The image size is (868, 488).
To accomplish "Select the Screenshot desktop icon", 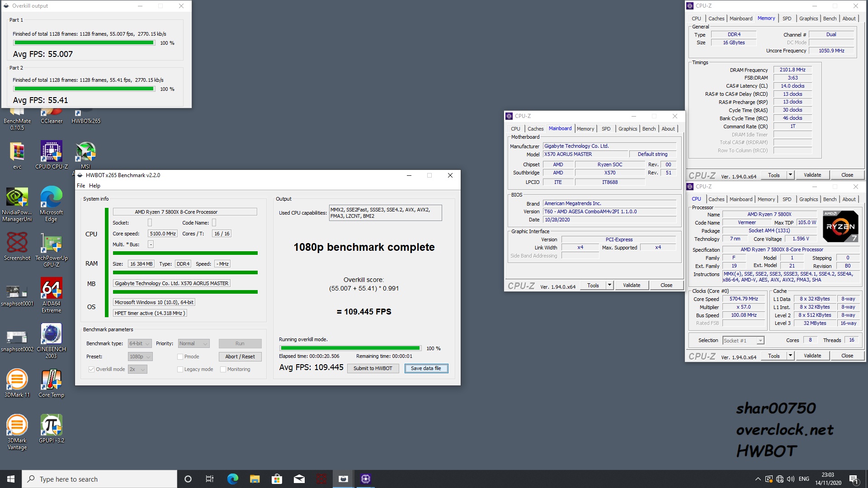I will pos(17,247).
